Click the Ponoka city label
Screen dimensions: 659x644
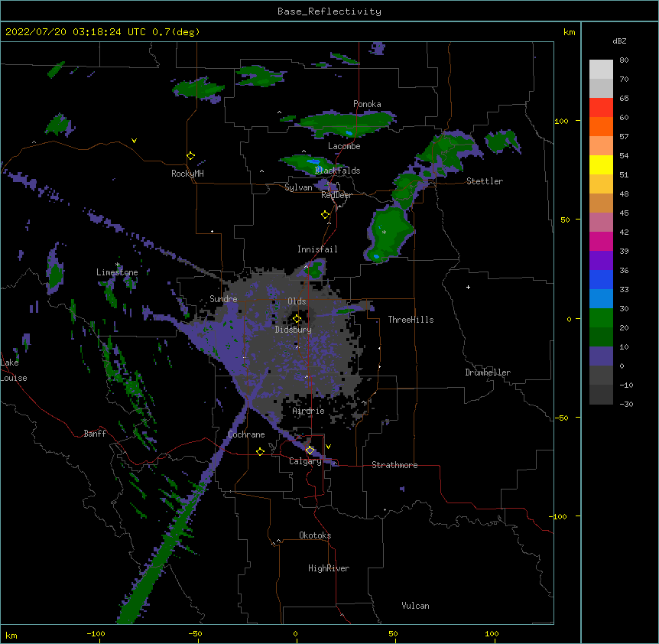pos(367,104)
